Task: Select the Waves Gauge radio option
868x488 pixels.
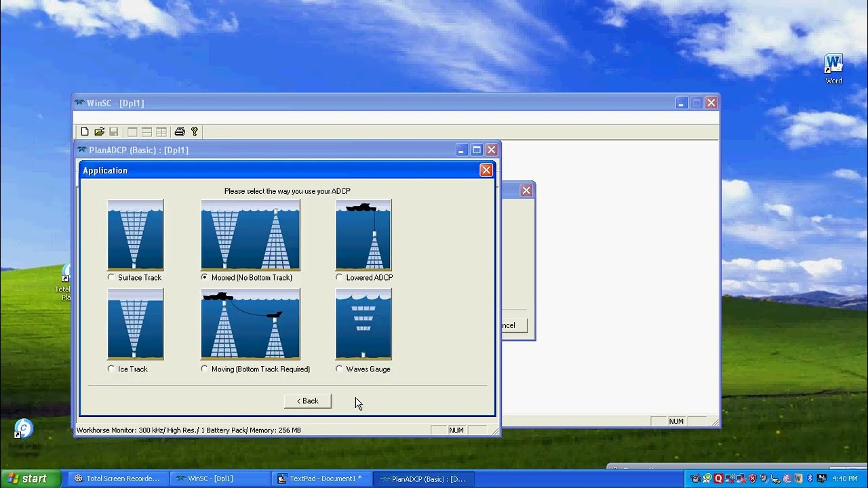Action: pos(339,369)
